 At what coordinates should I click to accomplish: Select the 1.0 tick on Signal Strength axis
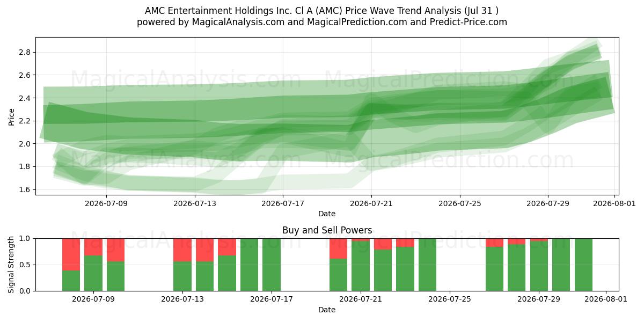click(x=25, y=238)
